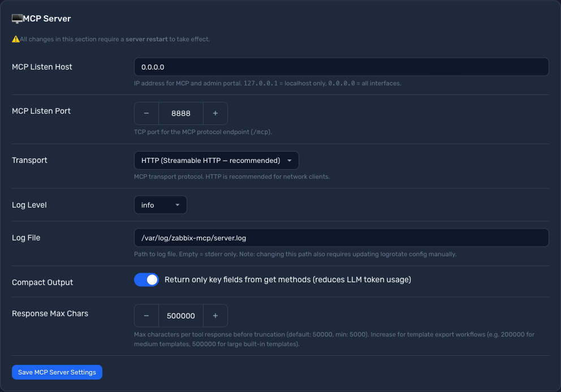Click the 'IP address for MCP and admin portal' hint
Image resolution: width=561 pixels, height=392 pixels.
point(267,83)
